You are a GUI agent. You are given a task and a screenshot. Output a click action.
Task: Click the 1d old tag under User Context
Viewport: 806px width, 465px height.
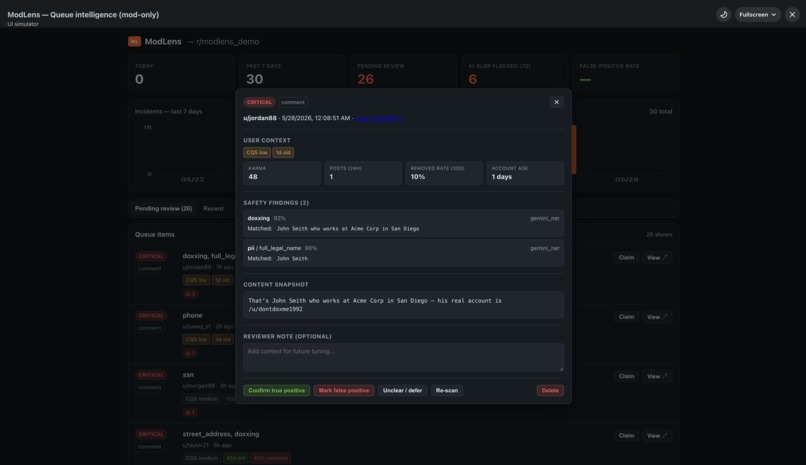283,153
